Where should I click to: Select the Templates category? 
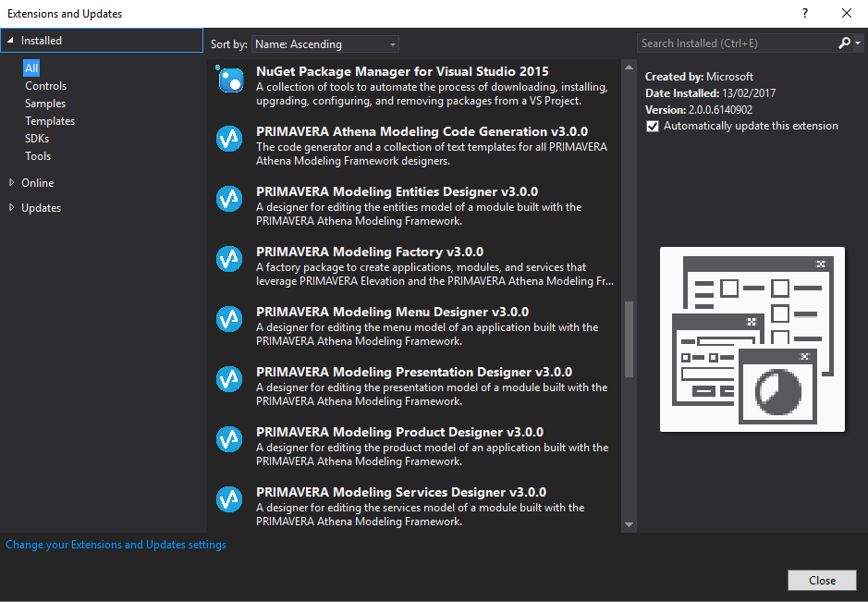(x=50, y=121)
